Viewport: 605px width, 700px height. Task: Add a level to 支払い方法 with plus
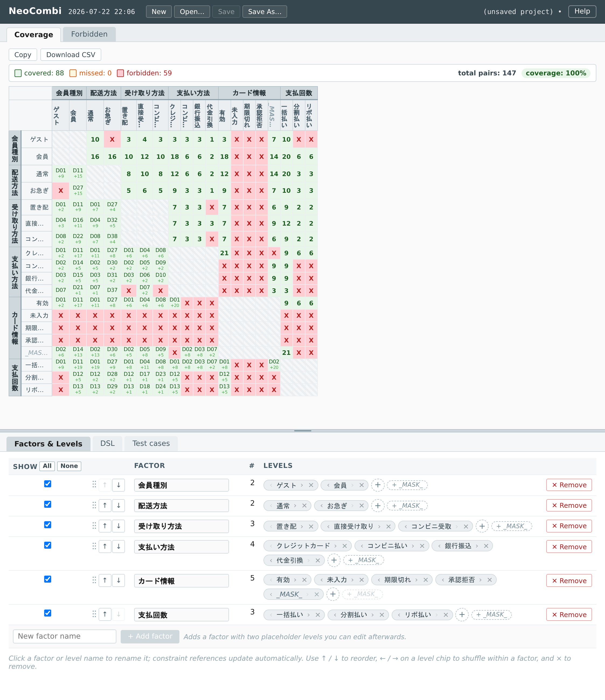click(334, 561)
